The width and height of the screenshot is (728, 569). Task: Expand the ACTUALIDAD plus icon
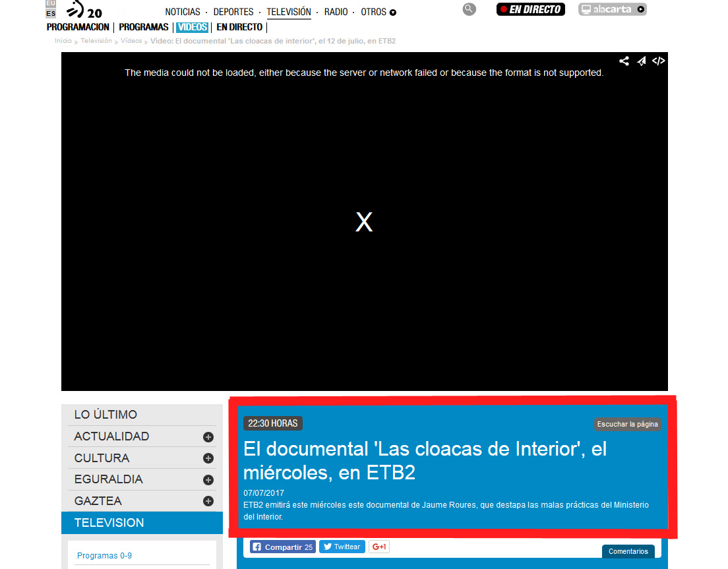[208, 436]
